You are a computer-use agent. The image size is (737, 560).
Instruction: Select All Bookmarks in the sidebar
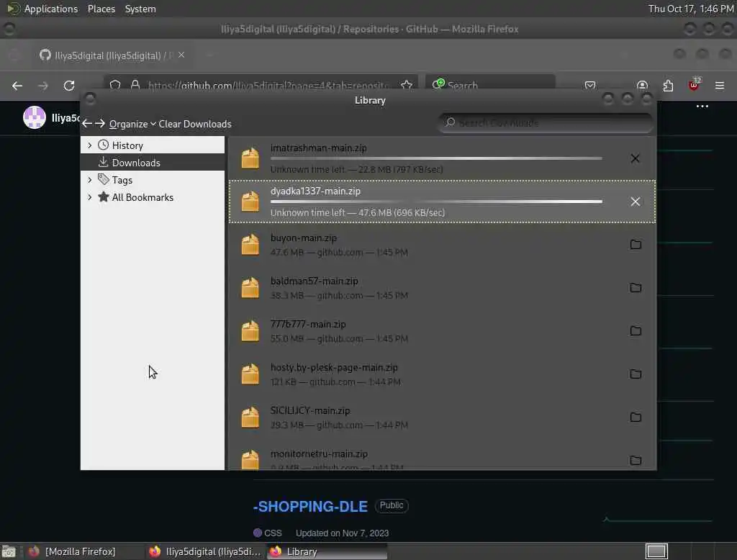153,197
